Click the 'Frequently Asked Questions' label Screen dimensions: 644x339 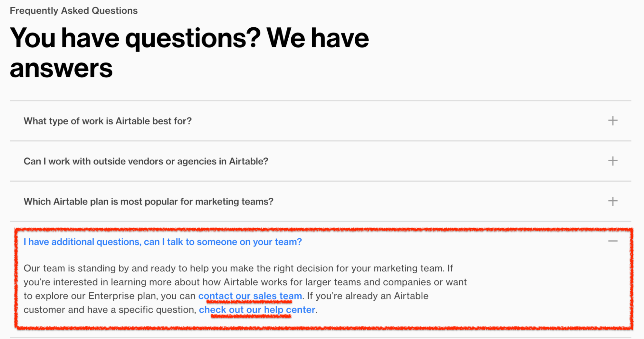coord(73,10)
